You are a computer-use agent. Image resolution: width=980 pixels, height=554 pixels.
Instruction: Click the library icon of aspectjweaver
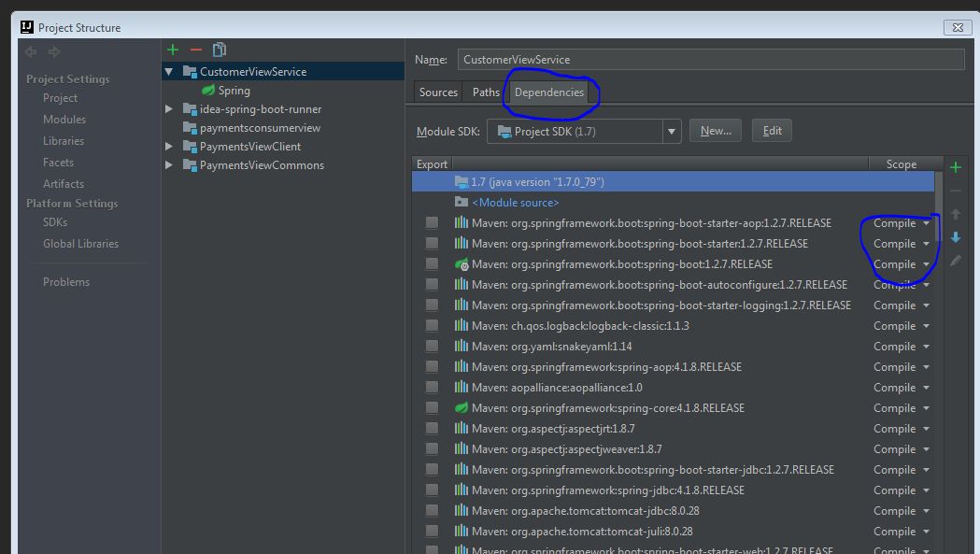(x=462, y=448)
